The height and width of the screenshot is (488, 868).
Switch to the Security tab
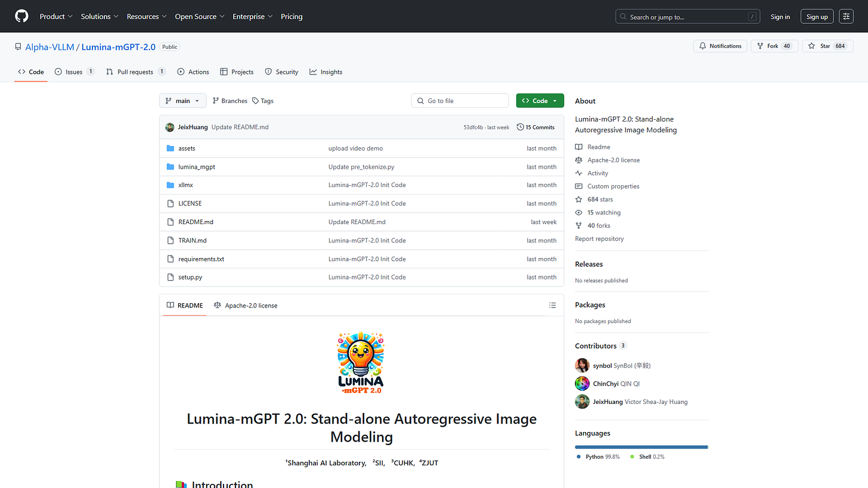281,72
